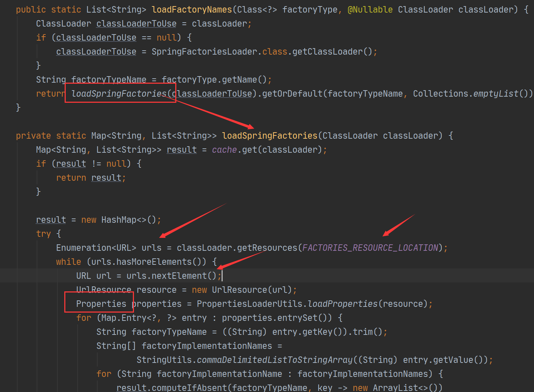This screenshot has height=392, width=534.
Task: Click the FACTORIES_RESOURCE_LOCATION constant
Action: tap(370, 248)
